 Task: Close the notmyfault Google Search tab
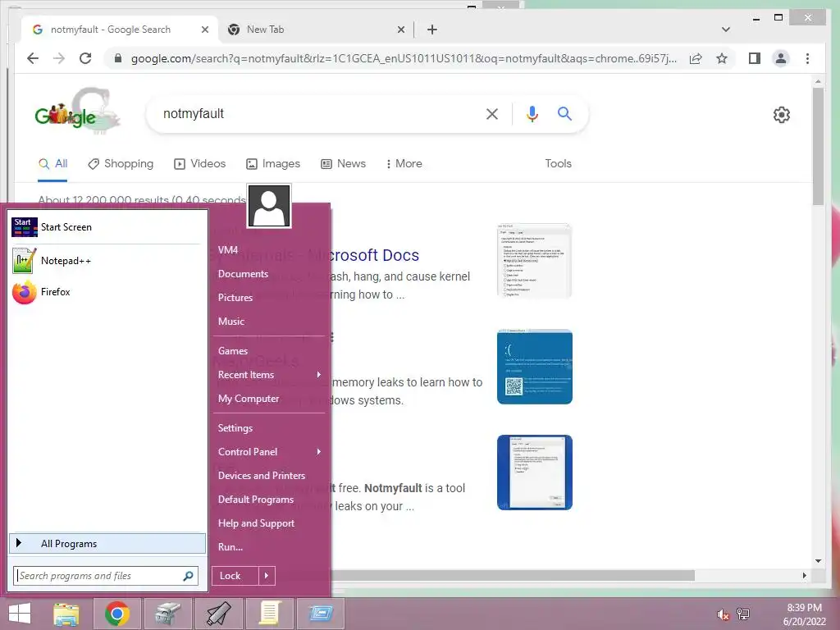click(x=204, y=30)
